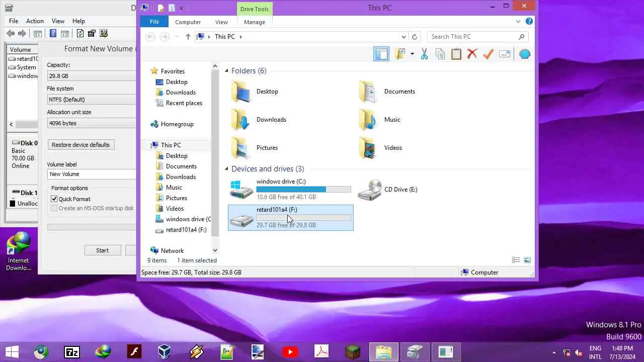Viewport: 644px width, 362px height.
Task: Collapse the Devices and drives (3) group
Action: tap(226, 169)
